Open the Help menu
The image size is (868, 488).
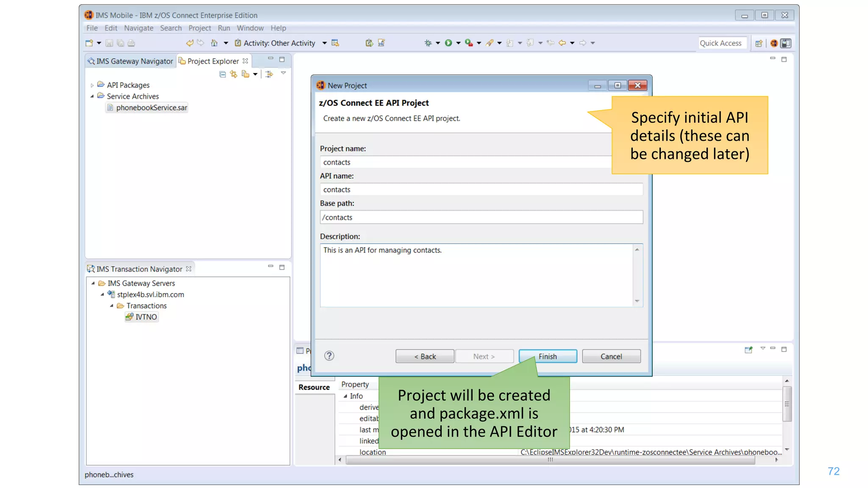(278, 28)
